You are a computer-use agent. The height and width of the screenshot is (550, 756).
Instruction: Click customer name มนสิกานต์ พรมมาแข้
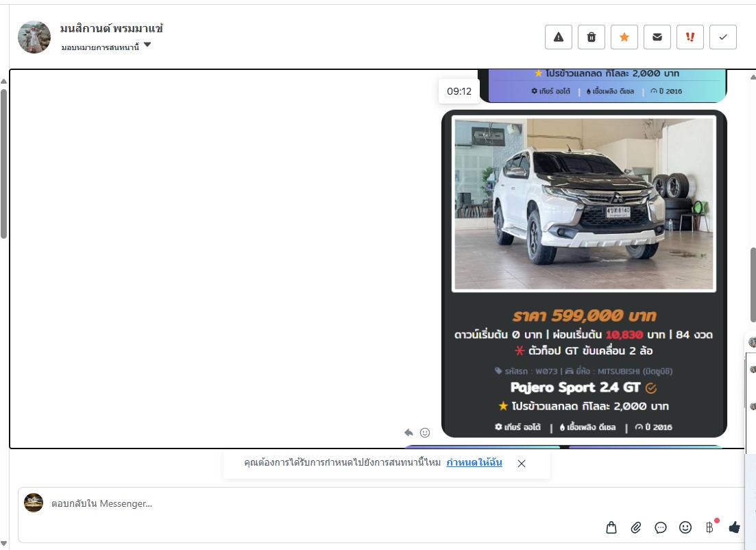click(111, 29)
